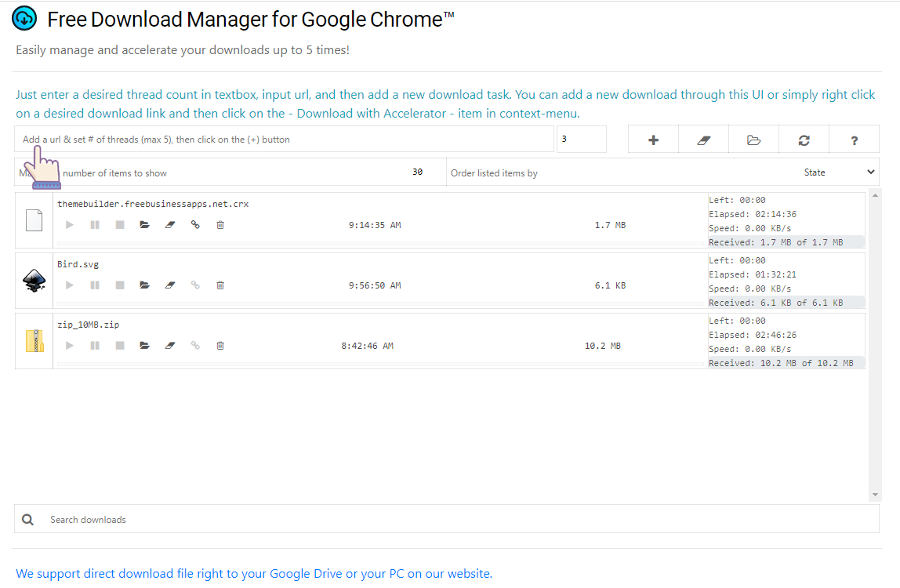Click 'Elapsed: 01:32:21' text
This screenshot has width=900, height=588.
click(x=753, y=274)
